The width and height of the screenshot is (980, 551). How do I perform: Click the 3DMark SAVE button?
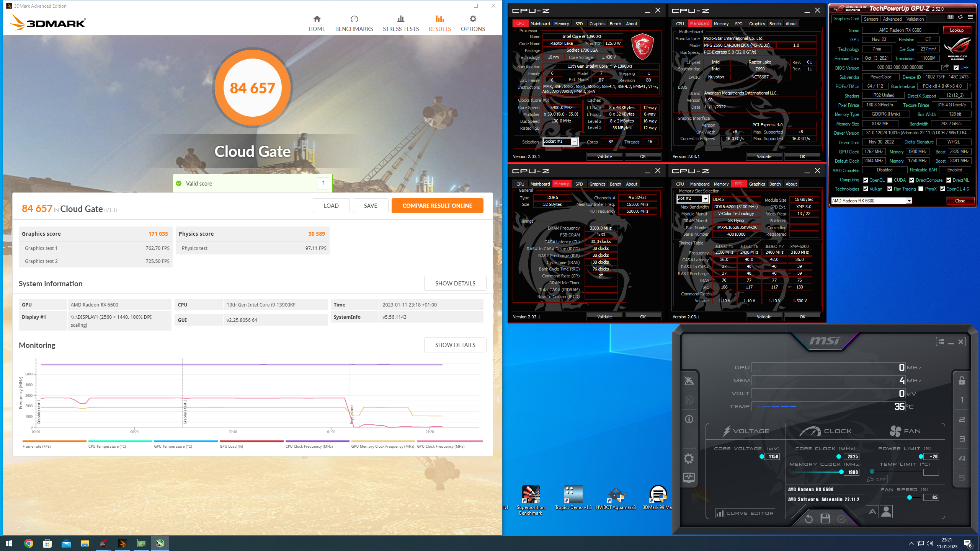371,206
